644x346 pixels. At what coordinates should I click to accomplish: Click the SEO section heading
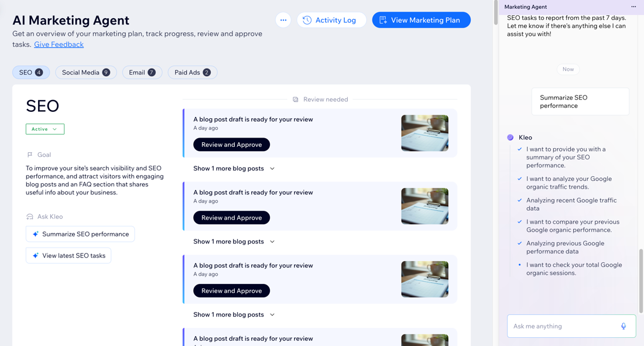[42, 106]
